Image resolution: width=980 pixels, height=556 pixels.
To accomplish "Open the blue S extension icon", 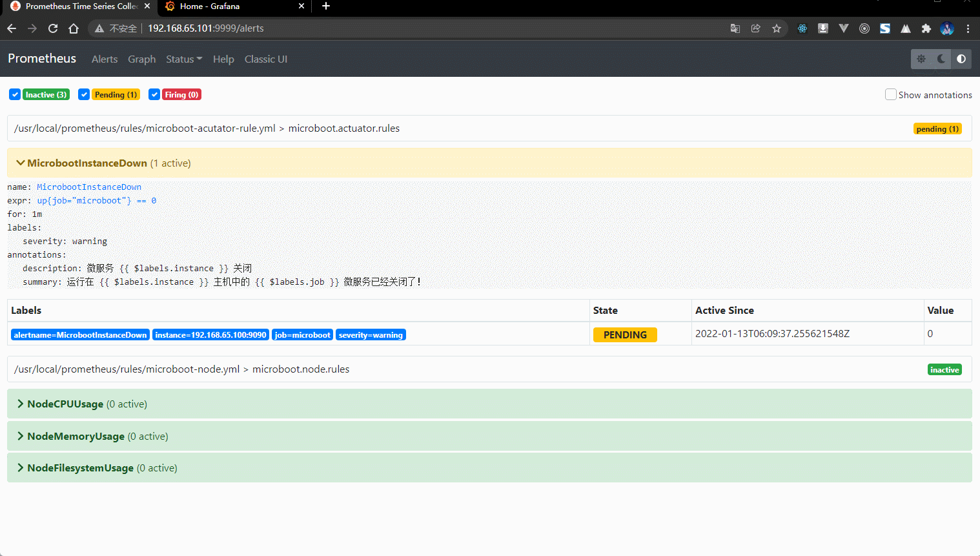I will pyautogui.click(x=885, y=28).
